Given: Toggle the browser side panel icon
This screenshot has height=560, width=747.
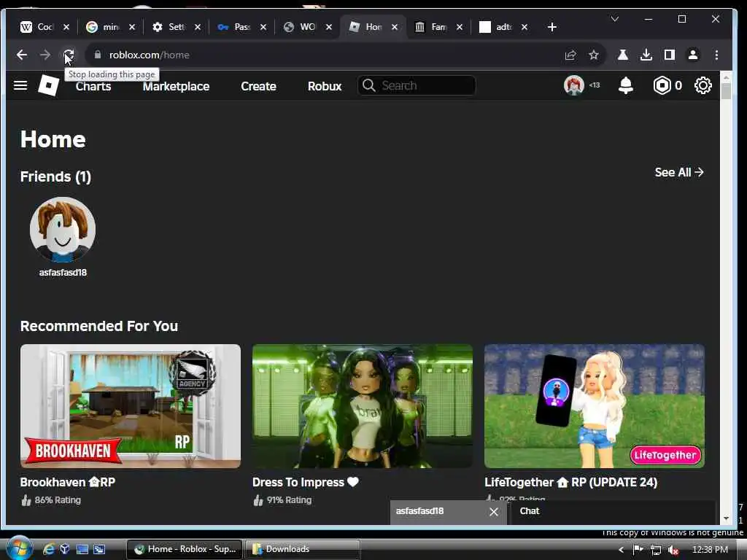Looking at the screenshot, I should (x=670, y=55).
